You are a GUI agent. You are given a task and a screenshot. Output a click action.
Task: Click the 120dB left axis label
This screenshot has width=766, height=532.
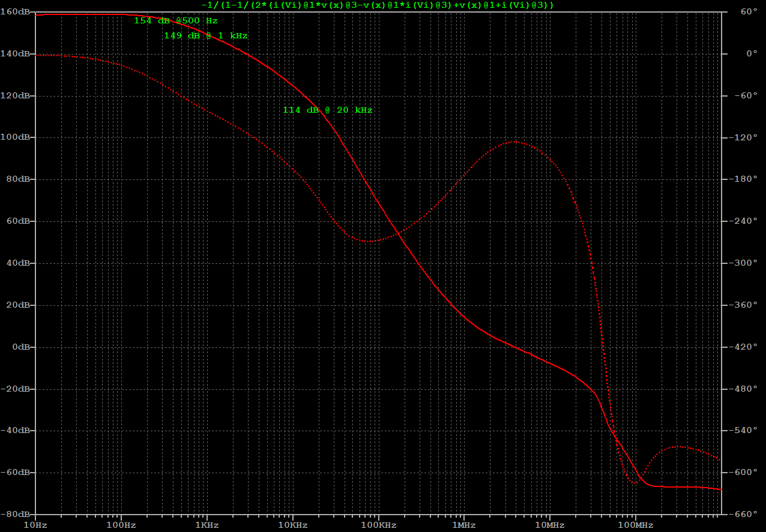(16, 96)
